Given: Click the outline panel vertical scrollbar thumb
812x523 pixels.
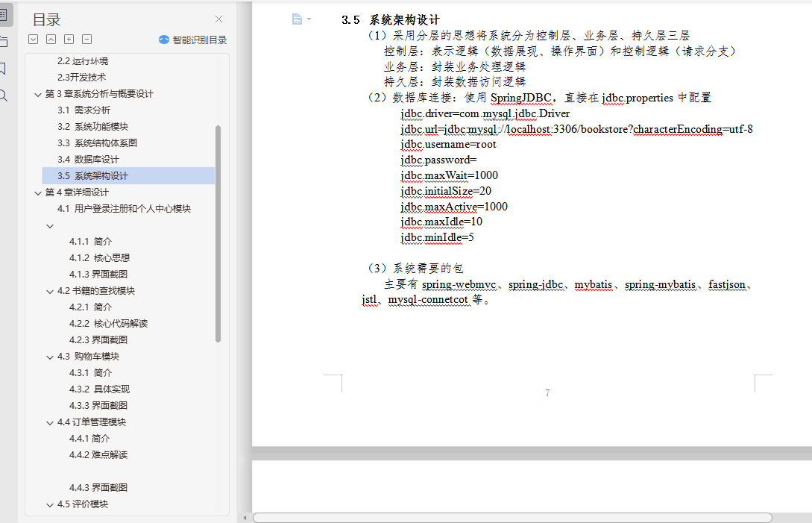Looking at the screenshot, I should click(x=218, y=234).
